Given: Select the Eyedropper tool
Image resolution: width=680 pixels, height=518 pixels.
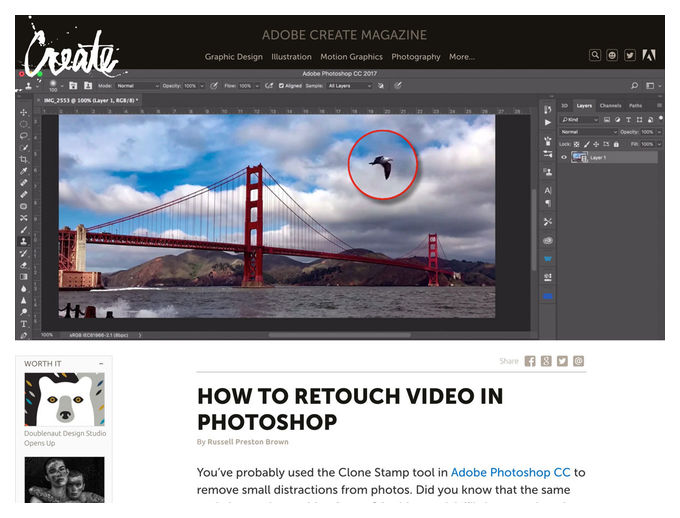Looking at the screenshot, I should [x=23, y=171].
